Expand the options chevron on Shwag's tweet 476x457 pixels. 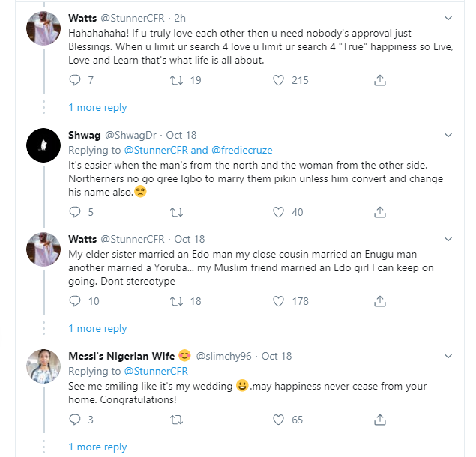[x=448, y=136]
